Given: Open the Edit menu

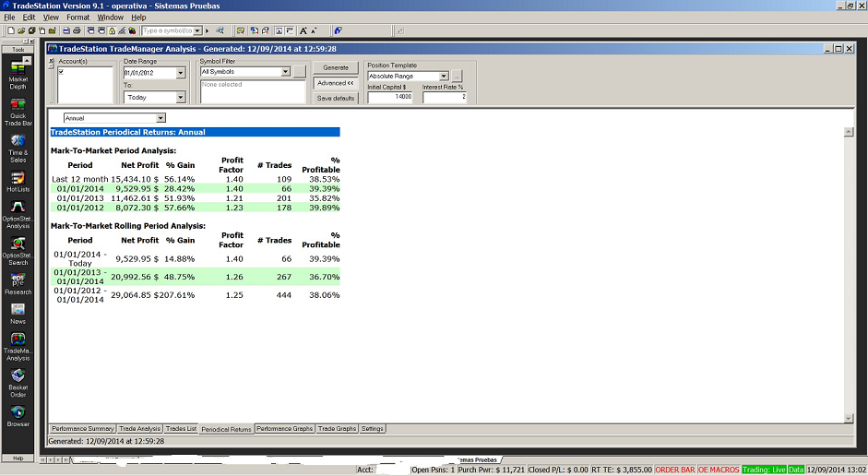Looking at the screenshot, I should [29, 18].
